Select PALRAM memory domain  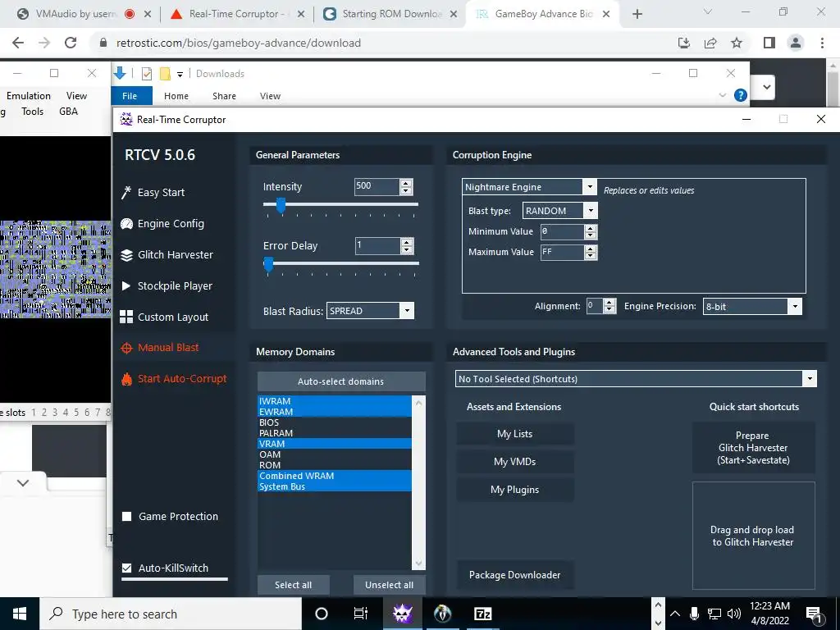pos(335,433)
